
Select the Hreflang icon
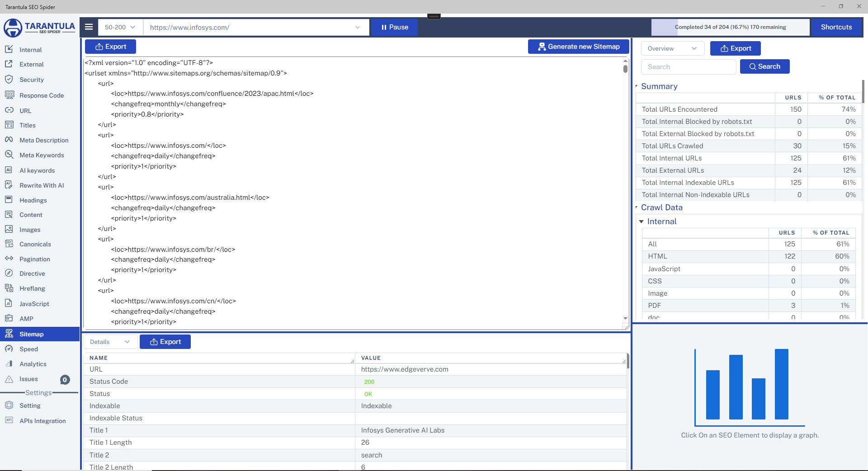point(9,288)
